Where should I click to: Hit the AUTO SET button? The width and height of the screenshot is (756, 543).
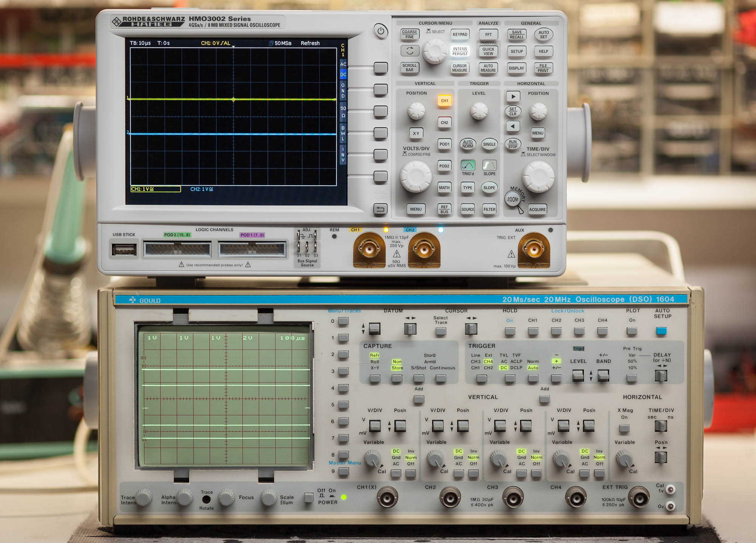pyautogui.click(x=544, y=34)
